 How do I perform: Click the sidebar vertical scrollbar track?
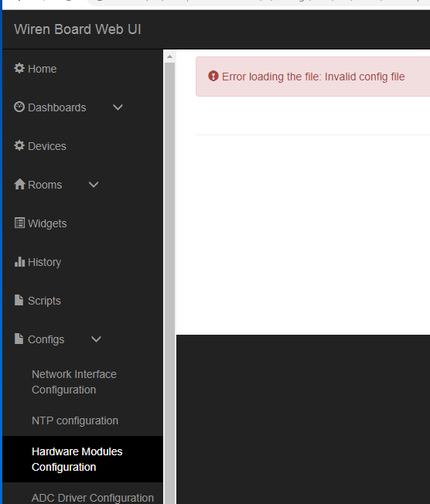point(170,283)
